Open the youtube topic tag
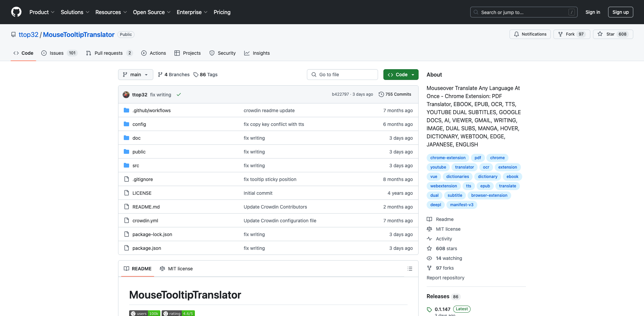The height and width of the screenshot is (316, 644). [x=438, y=167]
